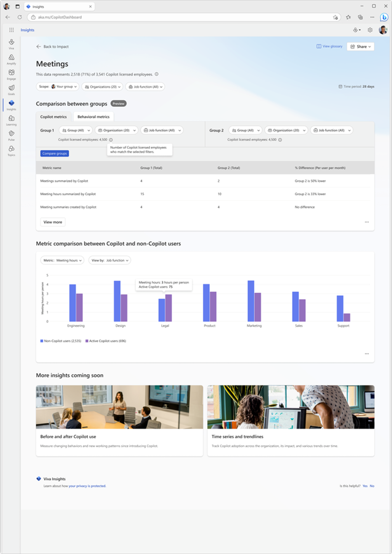Open the user profile picture in header

(x=383, y=30)
